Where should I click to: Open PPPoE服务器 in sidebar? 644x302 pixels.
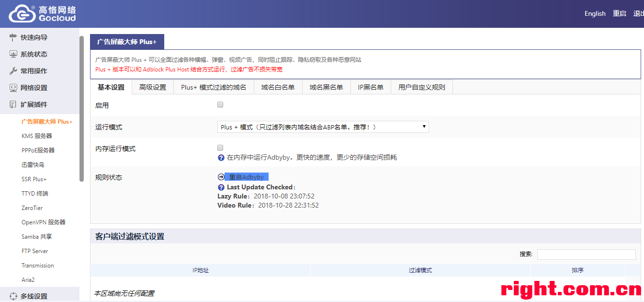point(38,151)
